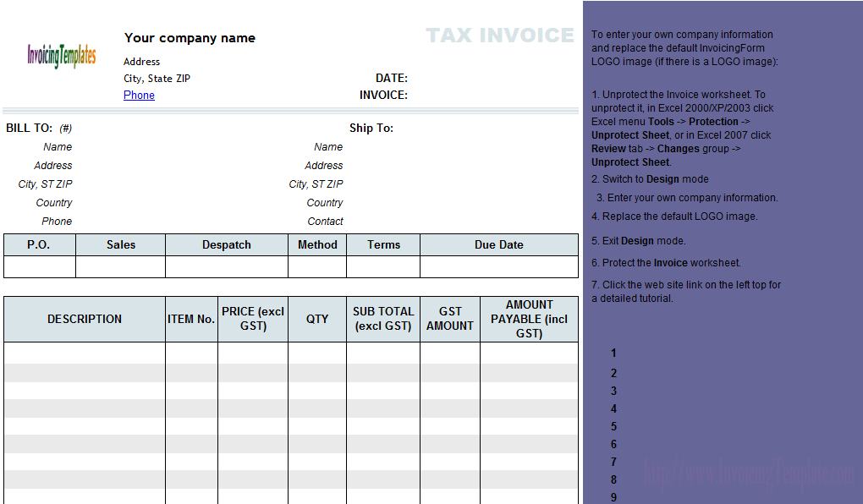The image size is (863, 504).
Task: Click the "Unprotect the Invoice worksheet" step text
Action: click(683, 129)
